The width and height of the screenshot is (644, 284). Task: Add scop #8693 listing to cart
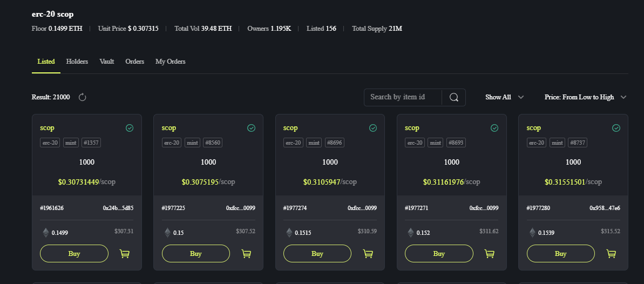click(490, 254)
